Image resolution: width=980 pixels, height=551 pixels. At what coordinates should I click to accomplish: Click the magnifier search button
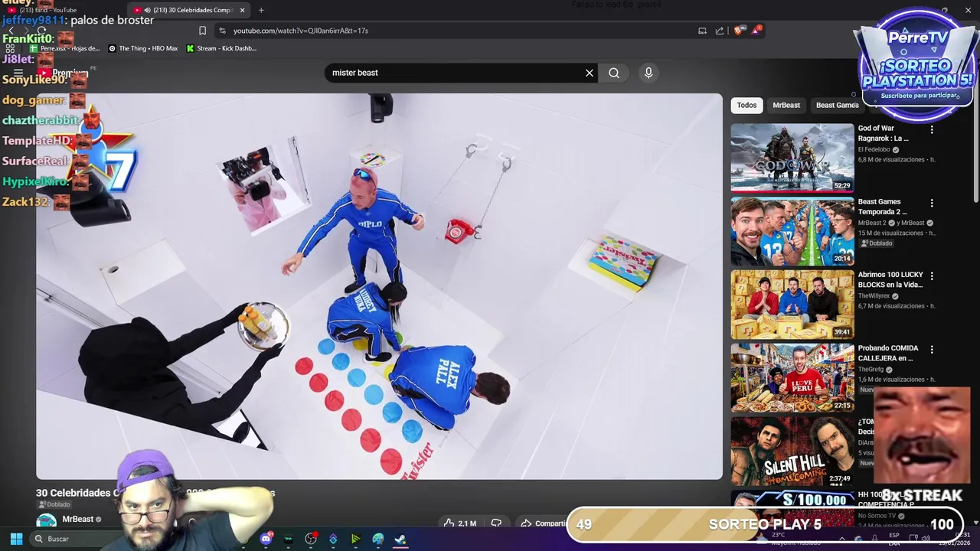pyautogui.click(x=614, y=73)
